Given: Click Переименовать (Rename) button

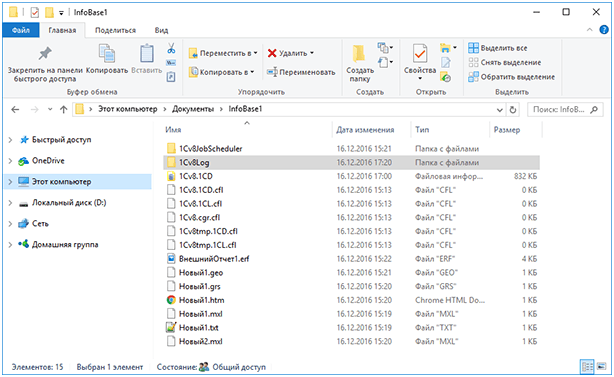Looking at the screenshot, I should pos(301,72).
